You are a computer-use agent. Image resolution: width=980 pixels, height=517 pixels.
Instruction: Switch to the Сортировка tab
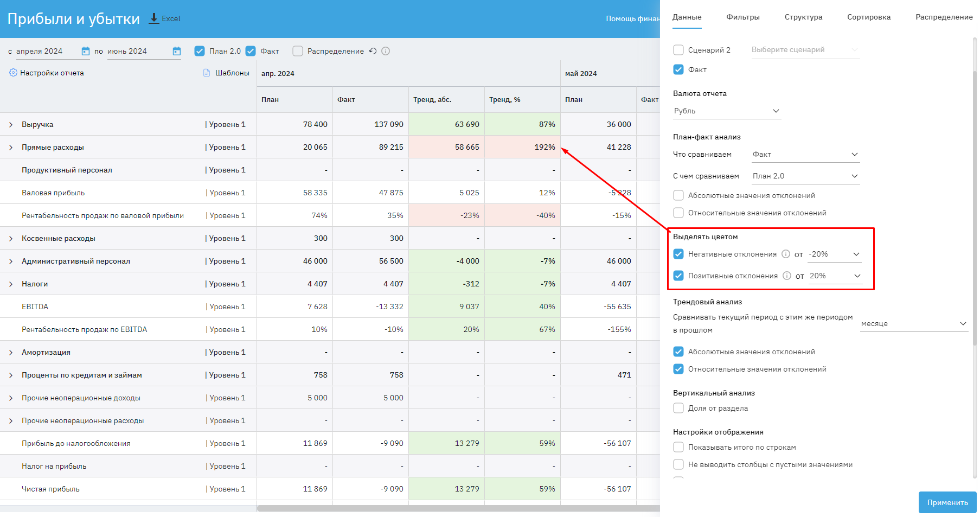(x=868, y=17)
